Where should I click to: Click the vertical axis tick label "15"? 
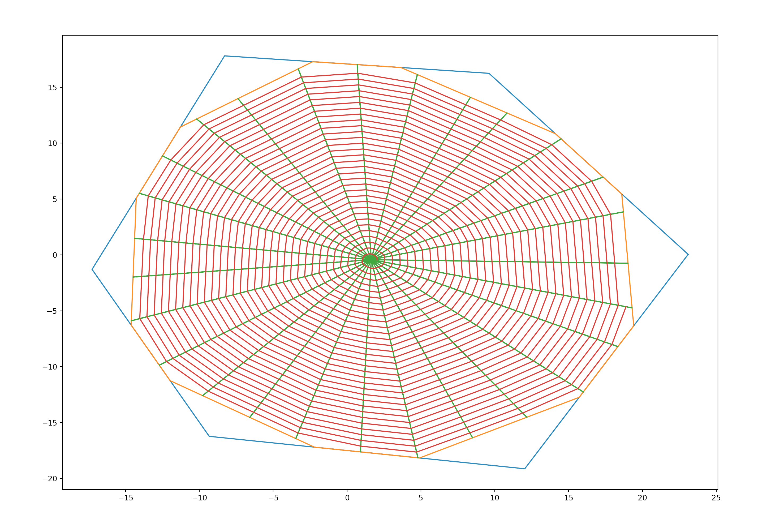point(53,88)
